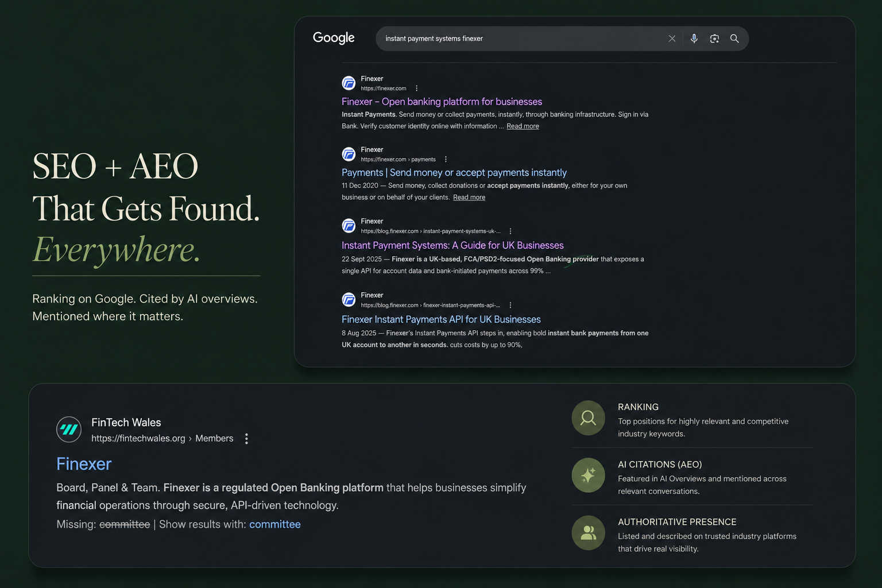This screenshot has width=882, height=588.
Task: Open Google Lens image search icon
Action: pyautogui.click(x=714, y=38)
